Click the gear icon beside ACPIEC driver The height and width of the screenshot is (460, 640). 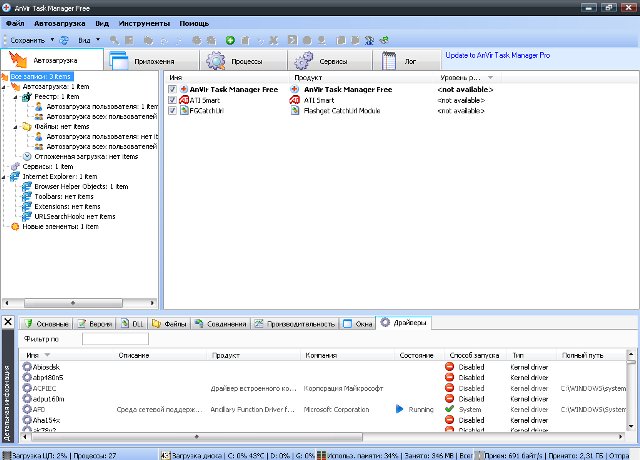(27, 388)
